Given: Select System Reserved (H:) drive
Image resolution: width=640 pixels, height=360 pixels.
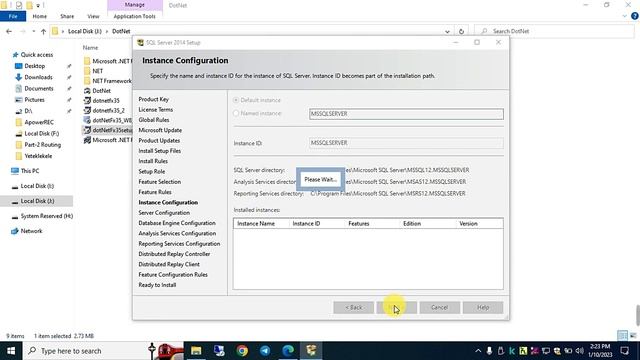Looking at the screenshot, I should tap(42, 216).
